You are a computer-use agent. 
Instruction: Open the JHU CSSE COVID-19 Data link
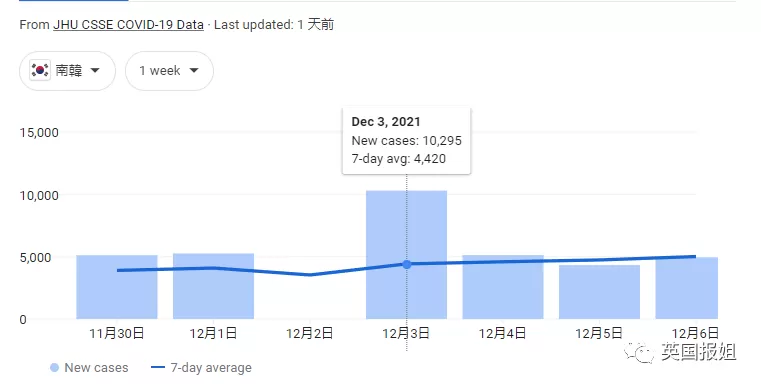pyautogui.click(x=128, y=25)
